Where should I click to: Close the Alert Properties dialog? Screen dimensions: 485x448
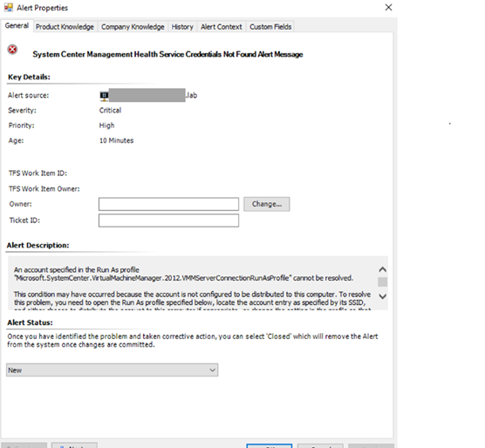click(388, 8)
